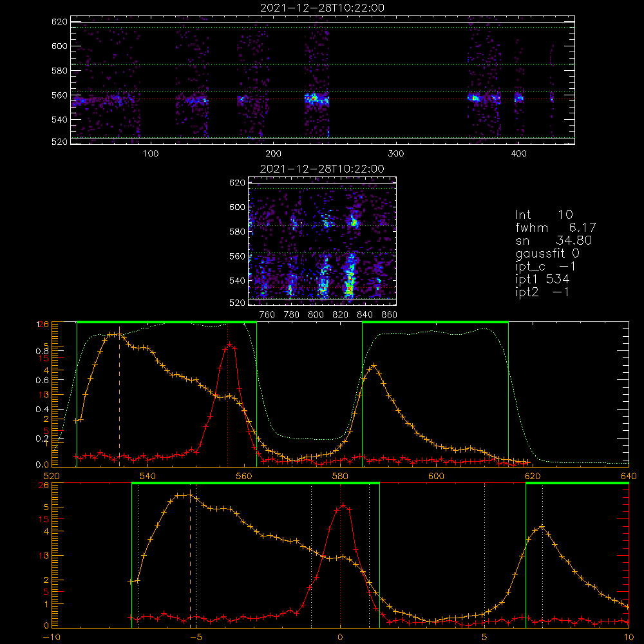Click the 'ipt1 534' readout
The height and width of the screenshot is (644, 644).
click(542, 279)
